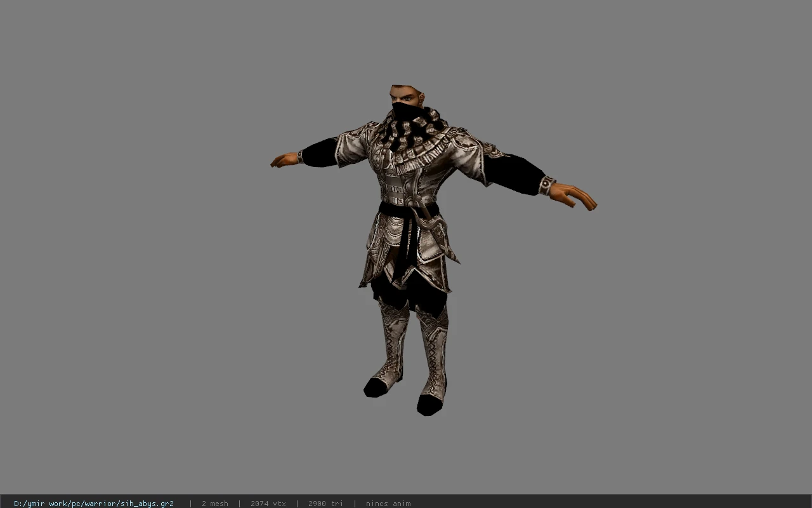This screenshot has height=508, width=812.
Task: Click the file path sih_abys.gr2 in status bar
Action: coord(94,504)
